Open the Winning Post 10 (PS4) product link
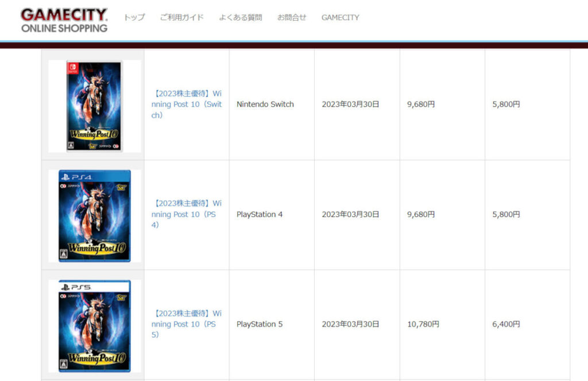The height and width of the screenshot is (381, 588). tap(187, 214)
